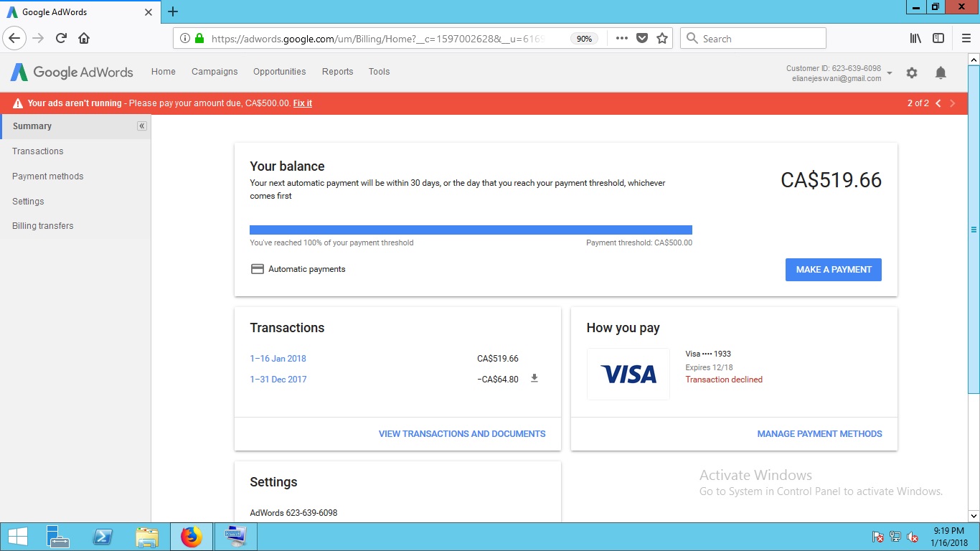Click the CA$519.66 balance amount
Viewport: 980px width, 551px height.
831,180
